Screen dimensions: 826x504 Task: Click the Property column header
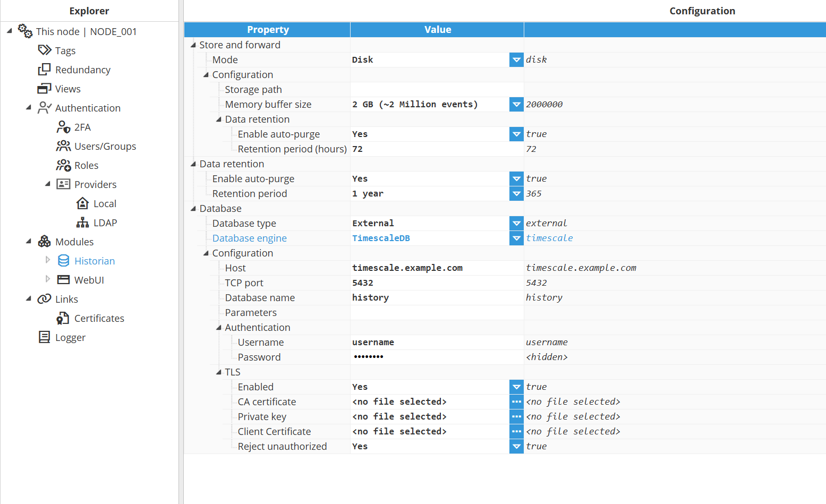coord(268,30)
